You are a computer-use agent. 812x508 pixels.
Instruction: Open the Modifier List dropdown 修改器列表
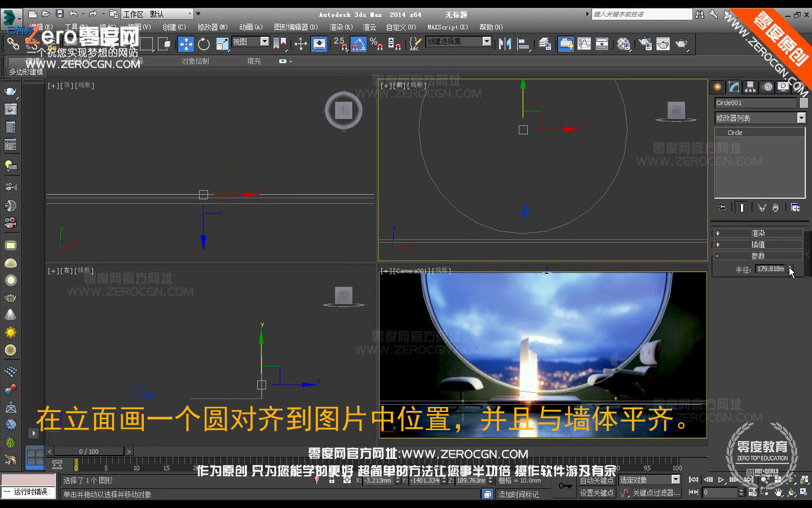[760, 118]
